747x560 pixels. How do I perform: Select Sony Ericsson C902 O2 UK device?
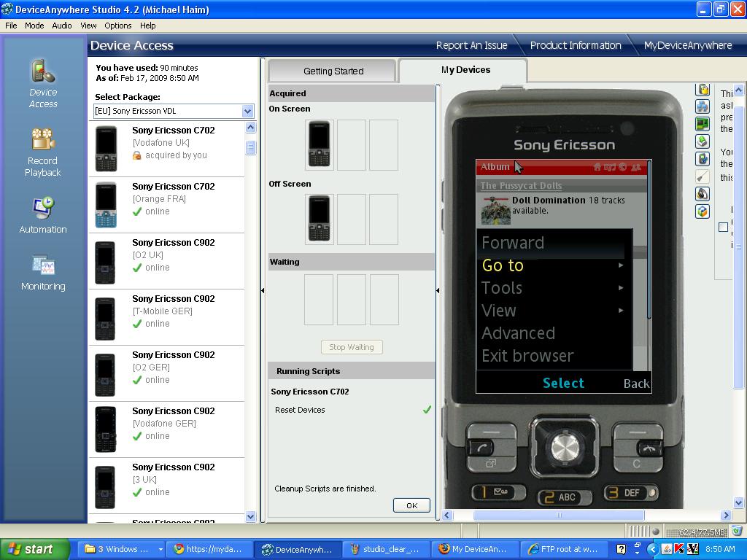(x=167, y=261)
